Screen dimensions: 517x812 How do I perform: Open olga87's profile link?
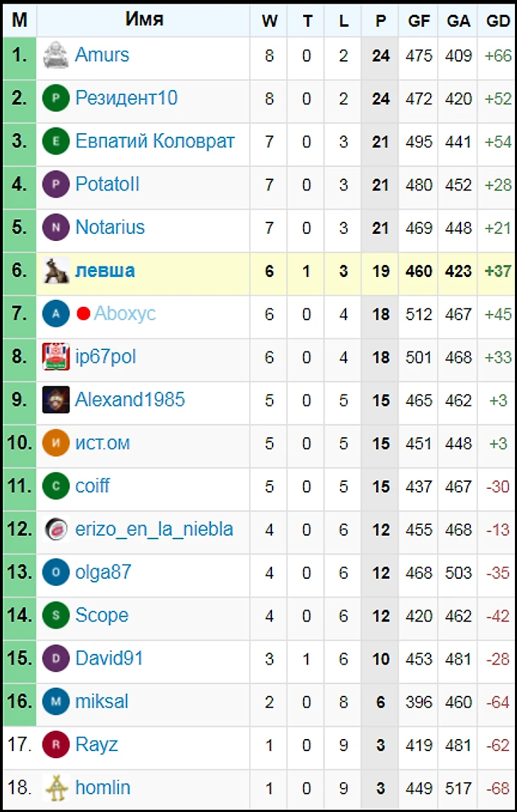(103, 573)
